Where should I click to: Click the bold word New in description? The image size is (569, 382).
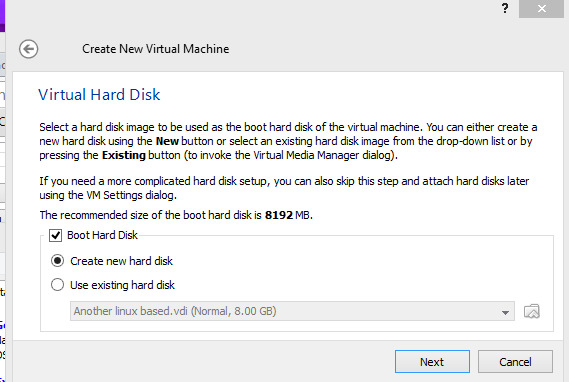point(167,141)
